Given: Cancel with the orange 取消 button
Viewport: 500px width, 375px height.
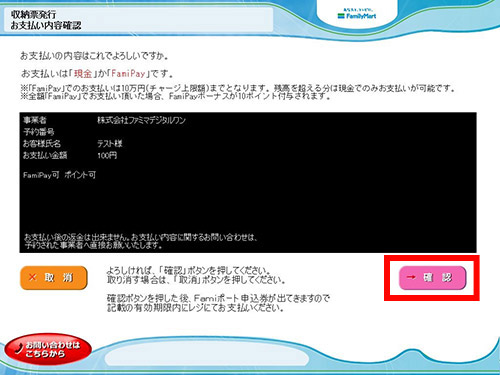Looking at the screenshot, I should (x=54, y=278).
